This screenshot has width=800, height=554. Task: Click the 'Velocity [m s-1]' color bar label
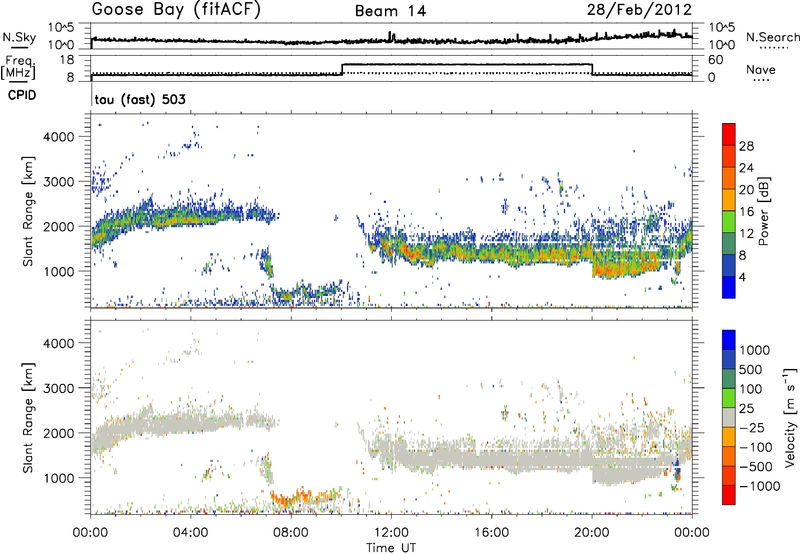tap(790, 417)
